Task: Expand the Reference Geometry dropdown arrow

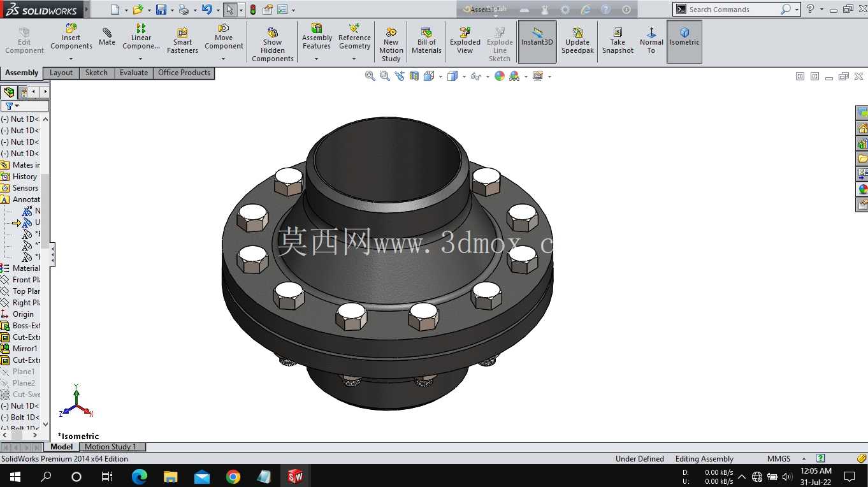Action: pyautogui.click(x=354, y=59)
